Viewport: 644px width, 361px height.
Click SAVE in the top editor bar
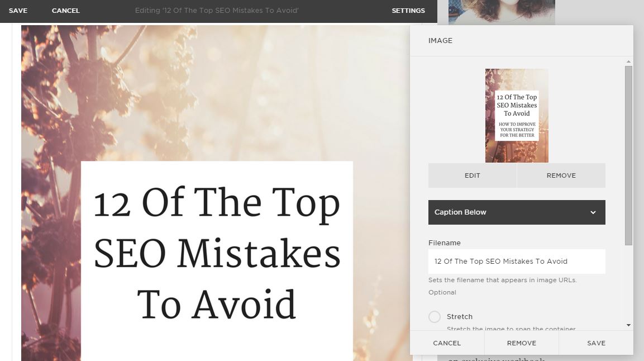18,11
